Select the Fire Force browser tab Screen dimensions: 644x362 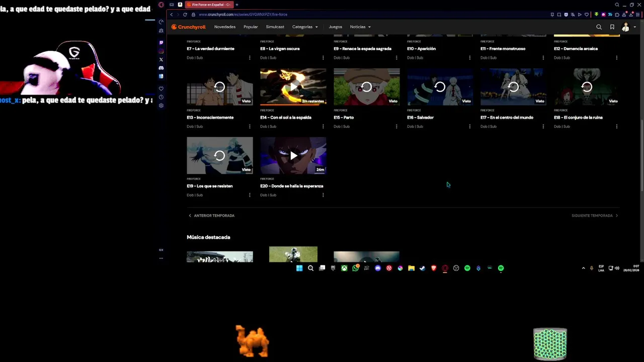[x=209, y=5]
